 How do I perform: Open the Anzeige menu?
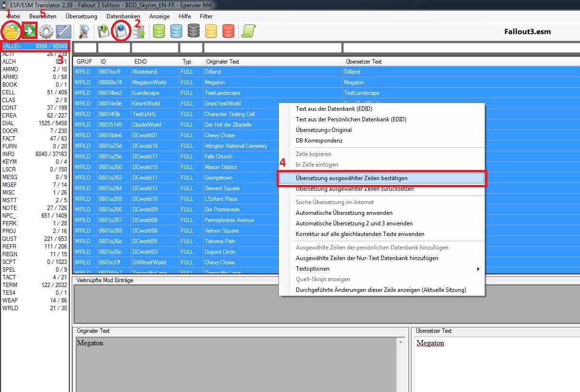[x=159, y=16]
